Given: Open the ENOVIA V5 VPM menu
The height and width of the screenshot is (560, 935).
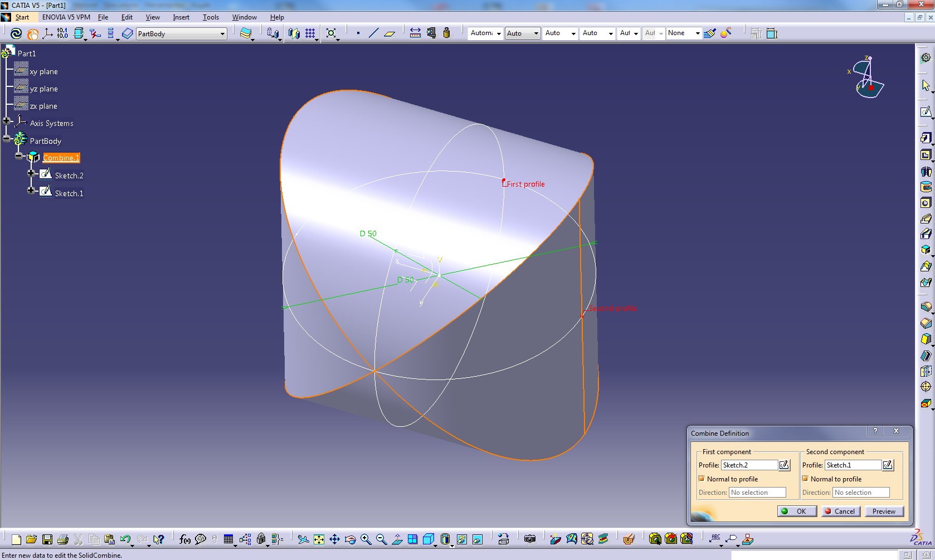Looking at the screenshot, I should tap(66, 17).
